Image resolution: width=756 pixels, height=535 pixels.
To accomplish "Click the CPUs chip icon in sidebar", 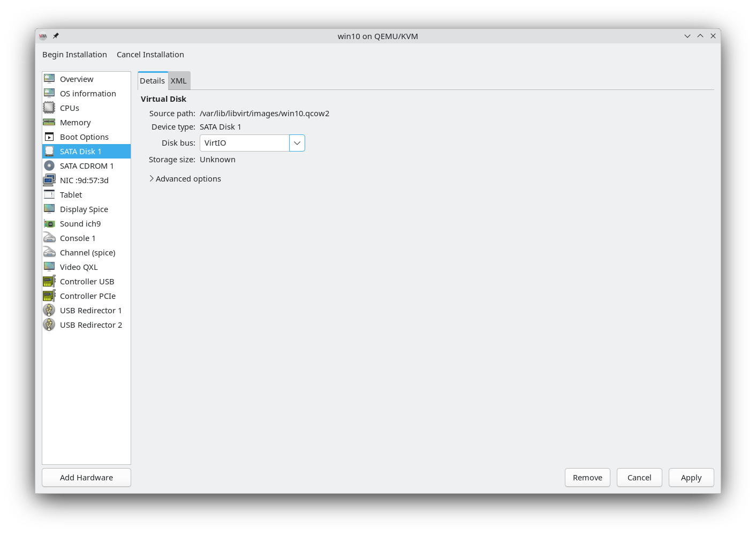I will pos(49,108).
